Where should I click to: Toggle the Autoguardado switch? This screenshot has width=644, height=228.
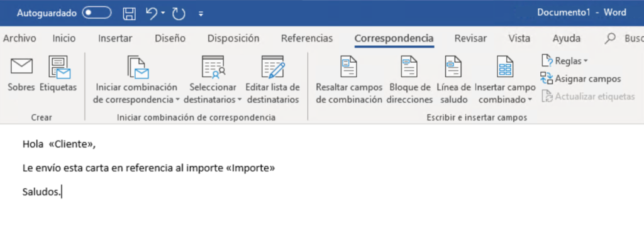(96, 13)
